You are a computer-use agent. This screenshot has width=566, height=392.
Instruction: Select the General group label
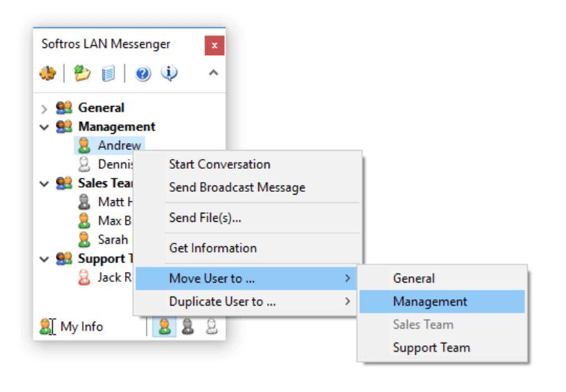coord(101,108)
